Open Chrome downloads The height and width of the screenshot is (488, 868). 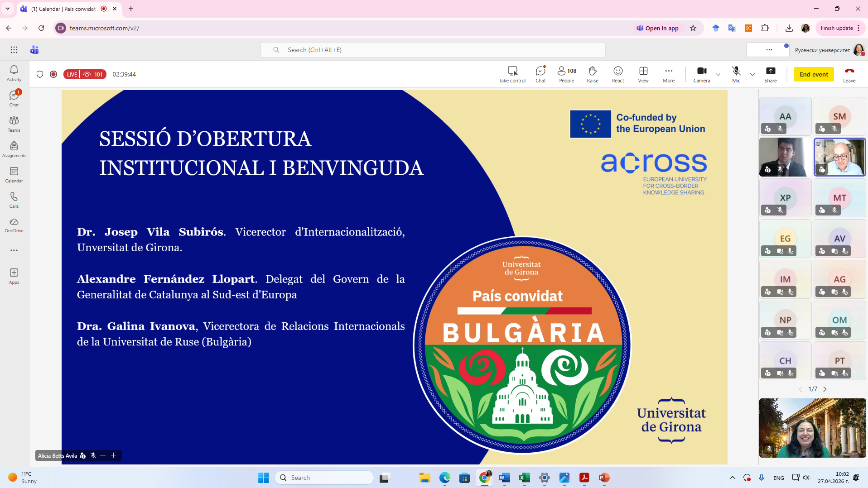pyautogui.click(x=789, y=28)
